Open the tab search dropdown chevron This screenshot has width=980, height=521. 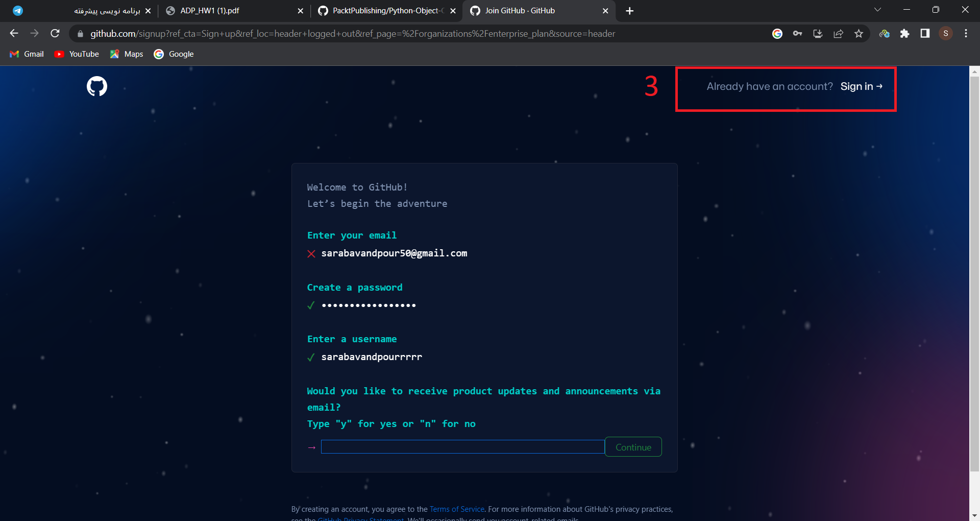pos(877,9)
